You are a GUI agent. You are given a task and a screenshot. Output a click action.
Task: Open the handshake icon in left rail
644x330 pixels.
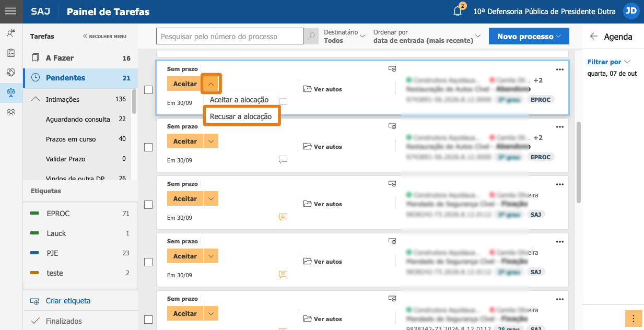point(10,73)
